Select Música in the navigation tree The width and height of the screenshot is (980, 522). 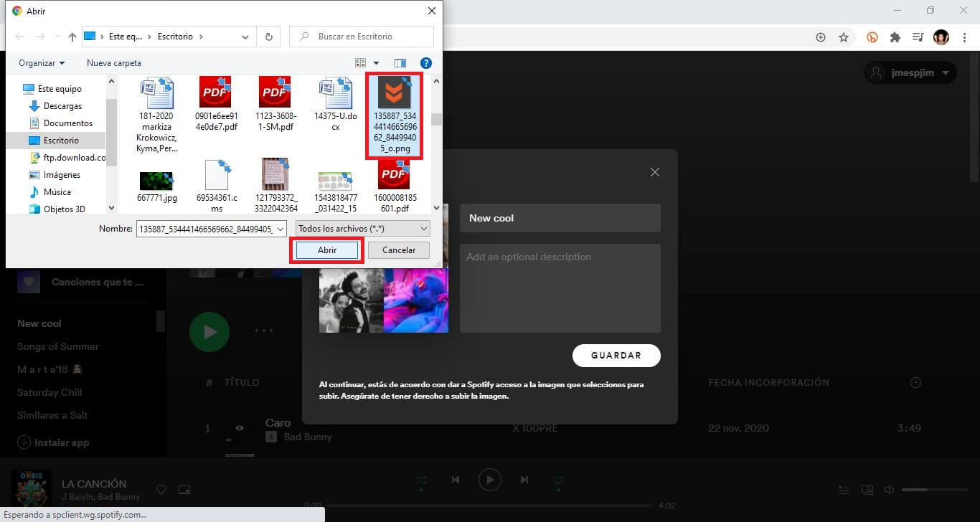[50, 192]
